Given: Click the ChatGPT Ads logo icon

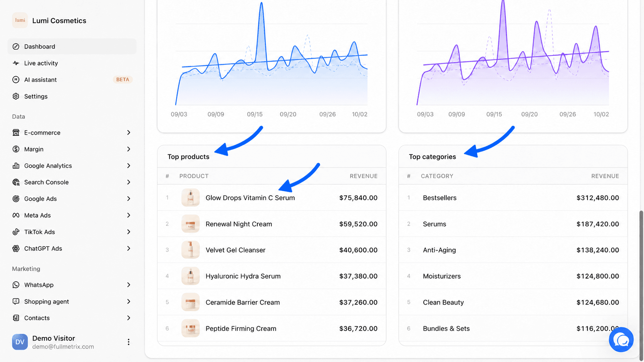Looking at the screenshot, I should click(16, 248).
